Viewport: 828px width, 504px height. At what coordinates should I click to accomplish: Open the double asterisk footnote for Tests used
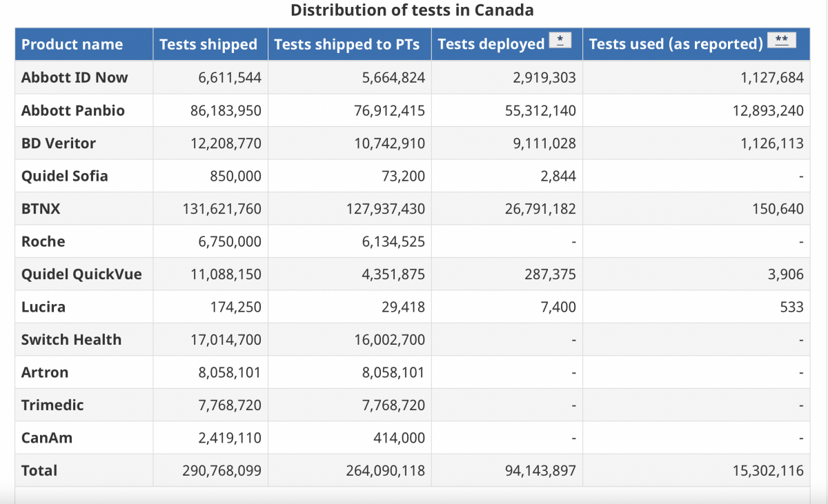point(781,41)
